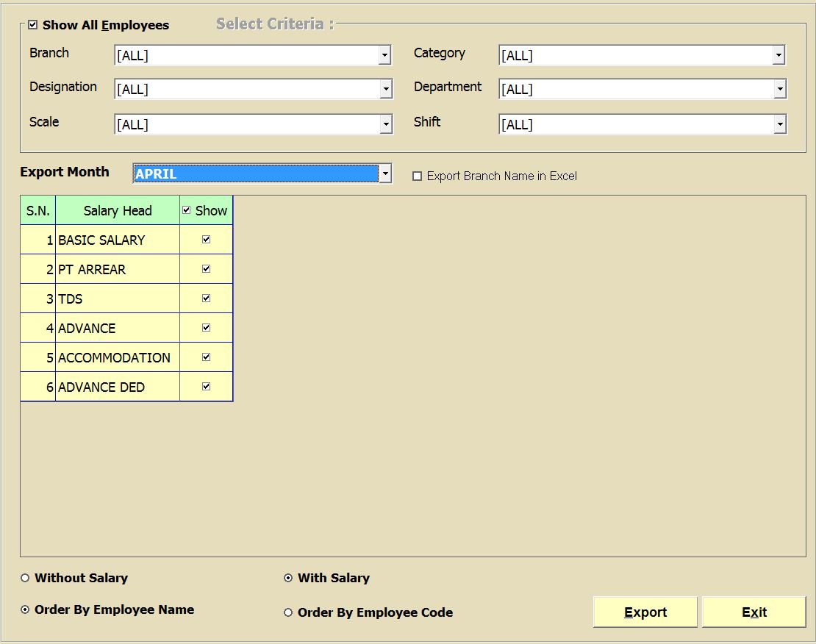
Task: Open the Scale dropdown arrow
Action: [x=385, y=125]
